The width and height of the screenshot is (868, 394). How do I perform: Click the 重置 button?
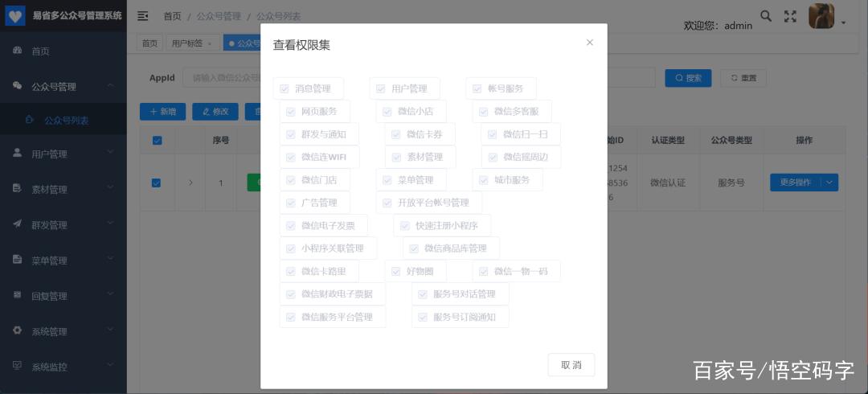point(743,78)
